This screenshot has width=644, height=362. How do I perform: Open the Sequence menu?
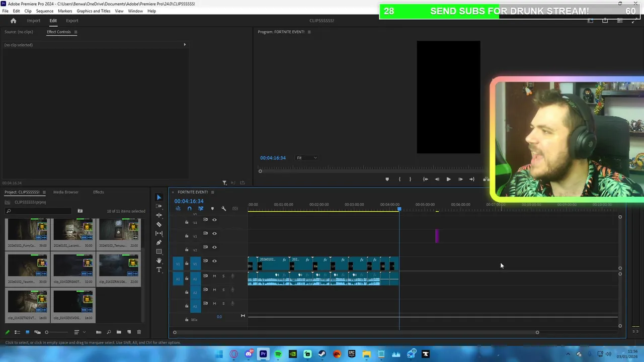click(45, 11)
